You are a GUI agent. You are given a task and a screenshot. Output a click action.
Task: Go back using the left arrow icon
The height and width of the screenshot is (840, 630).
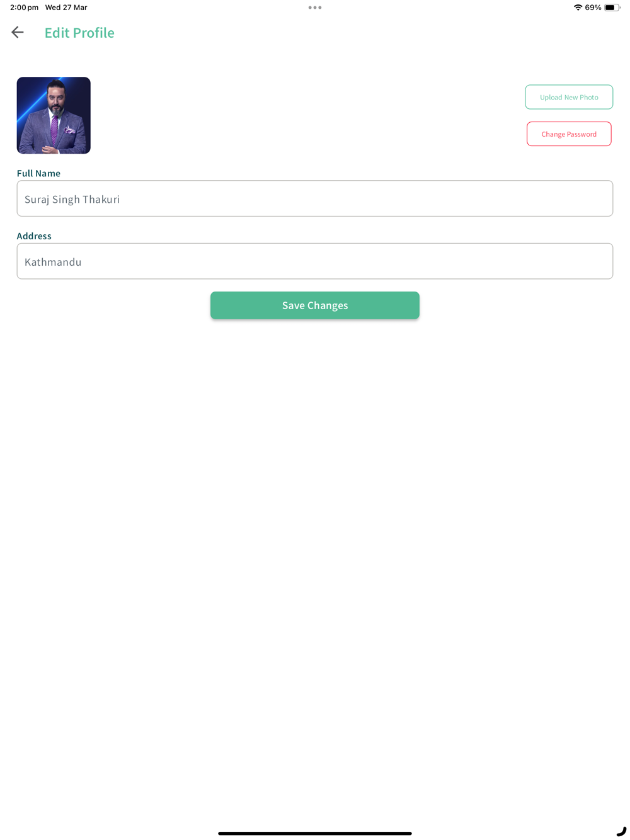(x=18, y=32)
